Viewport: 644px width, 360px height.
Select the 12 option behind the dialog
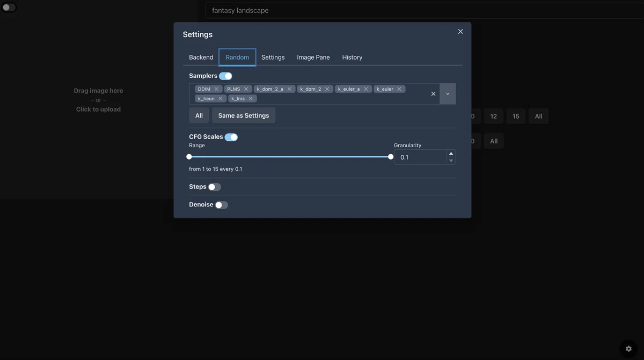pyautogui.click(x=494, y=116)
